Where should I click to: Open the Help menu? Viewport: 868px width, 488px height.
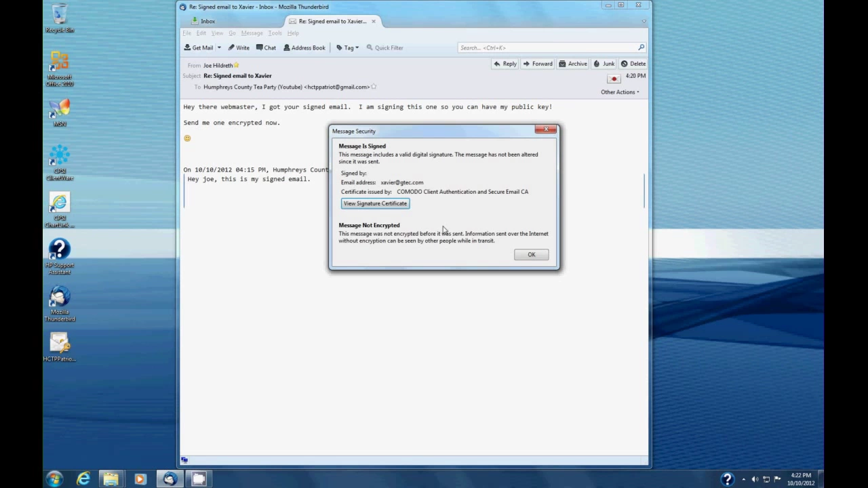[x=293, y=33]
